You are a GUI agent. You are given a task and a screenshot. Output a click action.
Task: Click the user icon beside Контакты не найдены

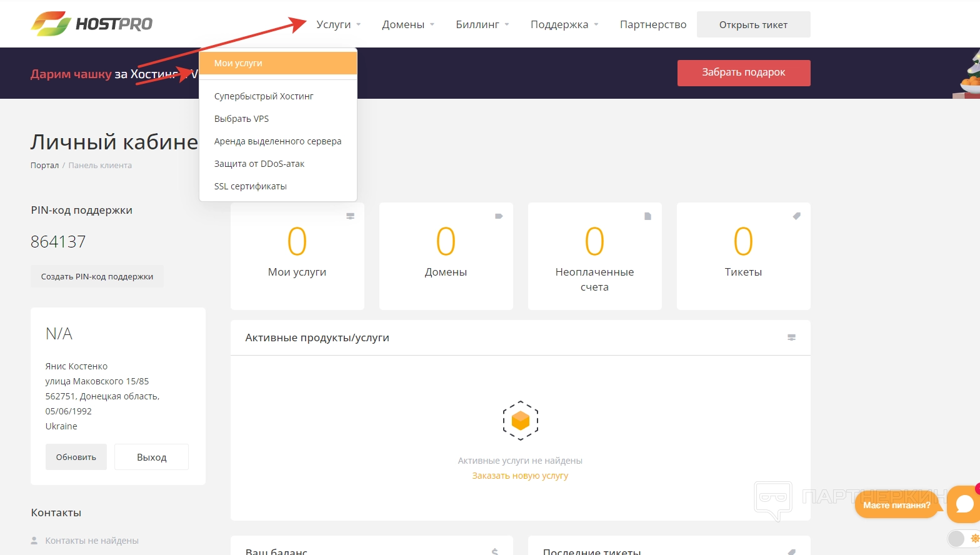coord(34,541)
